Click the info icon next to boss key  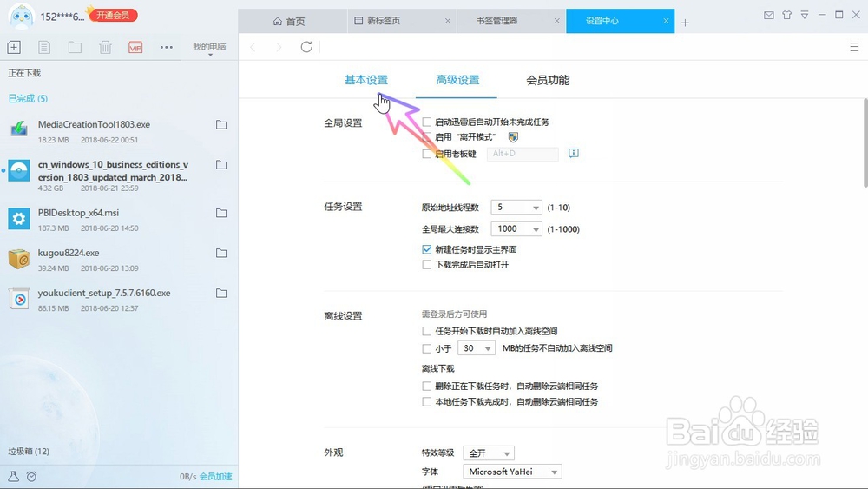tap(574, 153)
